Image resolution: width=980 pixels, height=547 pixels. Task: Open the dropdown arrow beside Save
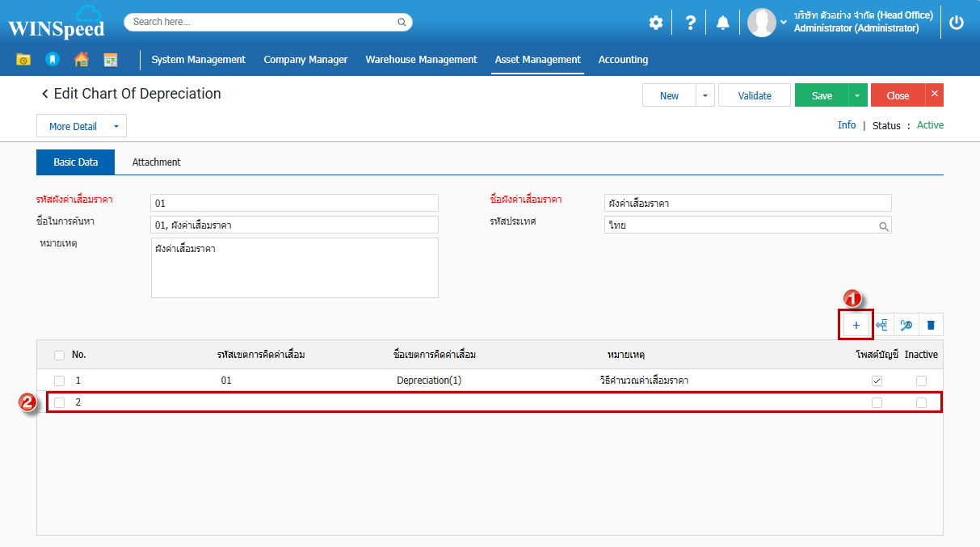tap(857, 95)
